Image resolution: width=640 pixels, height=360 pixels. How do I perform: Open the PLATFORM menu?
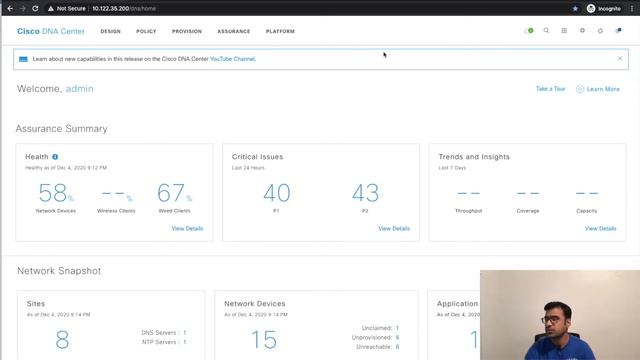[280, 31]
